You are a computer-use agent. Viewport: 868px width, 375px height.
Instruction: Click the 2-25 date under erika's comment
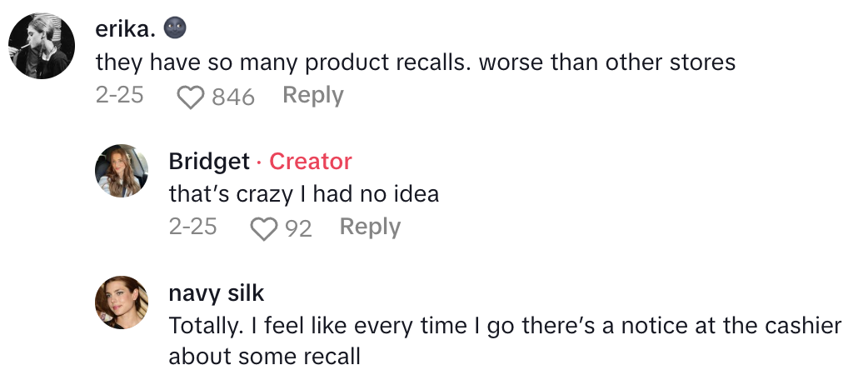tap(119, 96)
